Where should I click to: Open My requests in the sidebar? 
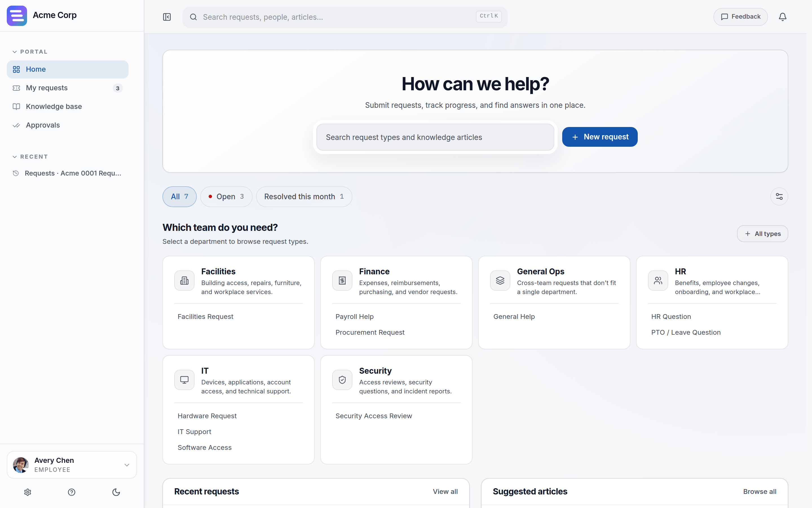click(x=67, y=88)
